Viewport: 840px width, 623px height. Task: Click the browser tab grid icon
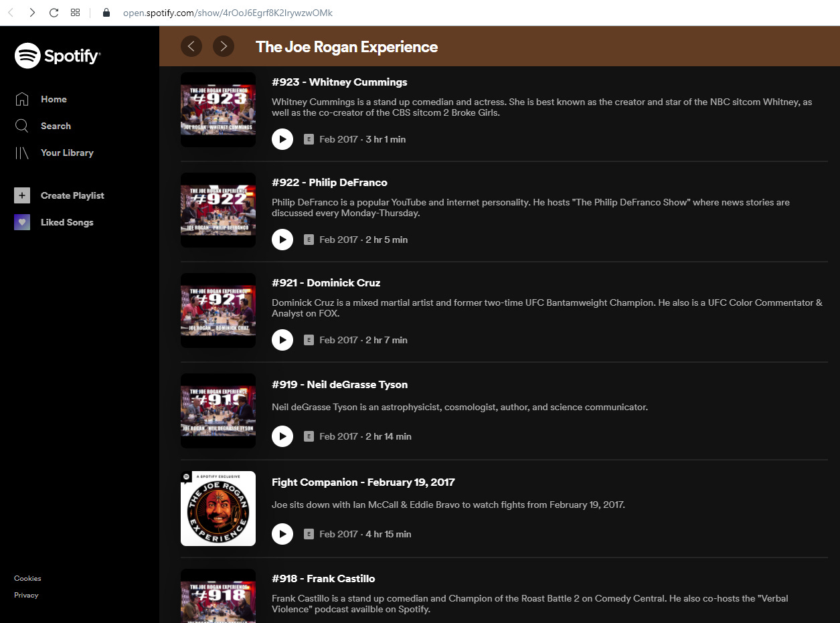point(76,13)
